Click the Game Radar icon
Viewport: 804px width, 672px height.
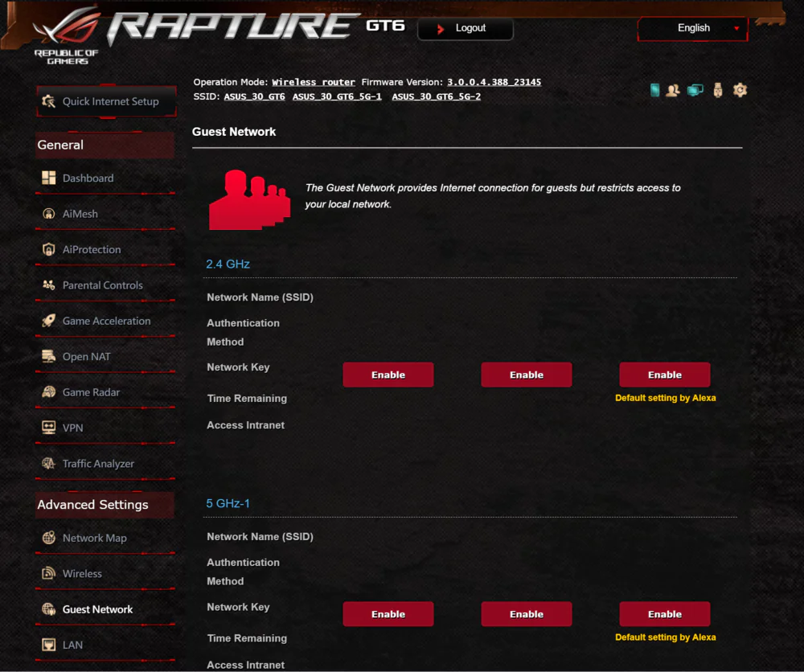click(x=49, y=392)
